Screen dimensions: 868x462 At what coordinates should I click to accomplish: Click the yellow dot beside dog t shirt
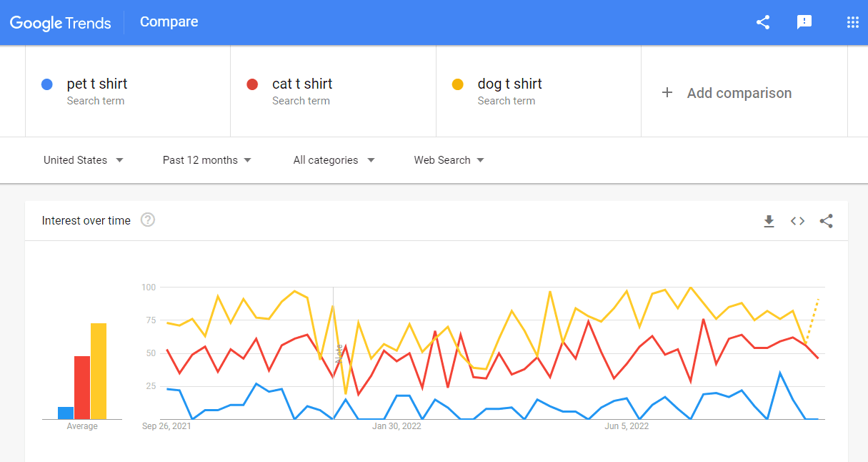coord(457,84)
